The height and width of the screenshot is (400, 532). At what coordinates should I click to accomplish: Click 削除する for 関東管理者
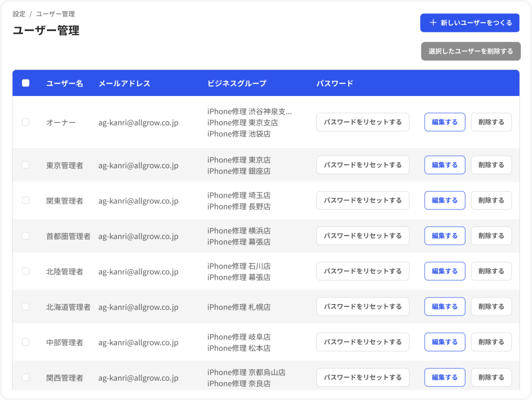pyautogui.click(x=491, y=200)
